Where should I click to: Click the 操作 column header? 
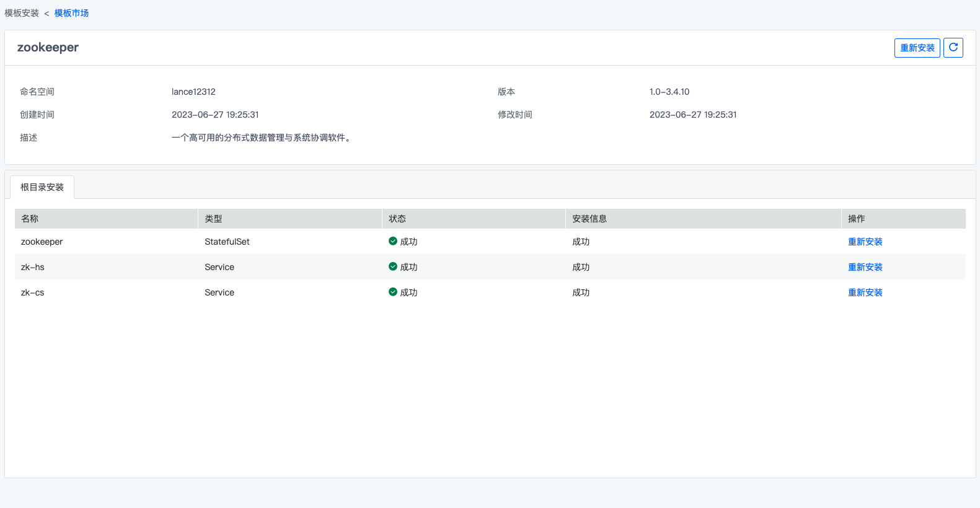coord(904,219)
